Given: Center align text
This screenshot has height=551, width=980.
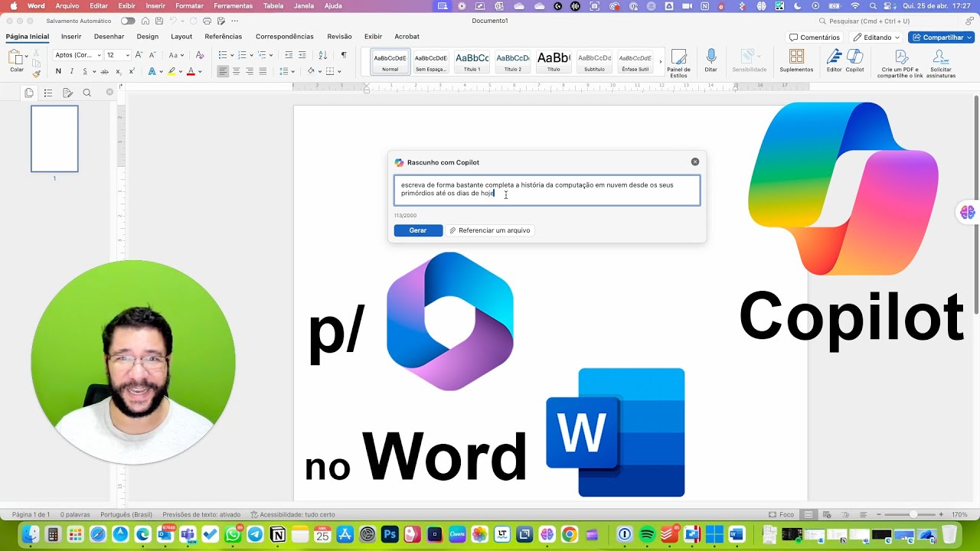Looking at the screenshot, I should [236, 71].
